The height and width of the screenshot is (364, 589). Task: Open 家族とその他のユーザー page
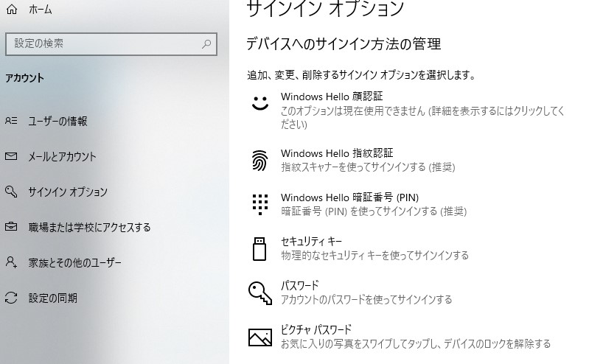74,262
